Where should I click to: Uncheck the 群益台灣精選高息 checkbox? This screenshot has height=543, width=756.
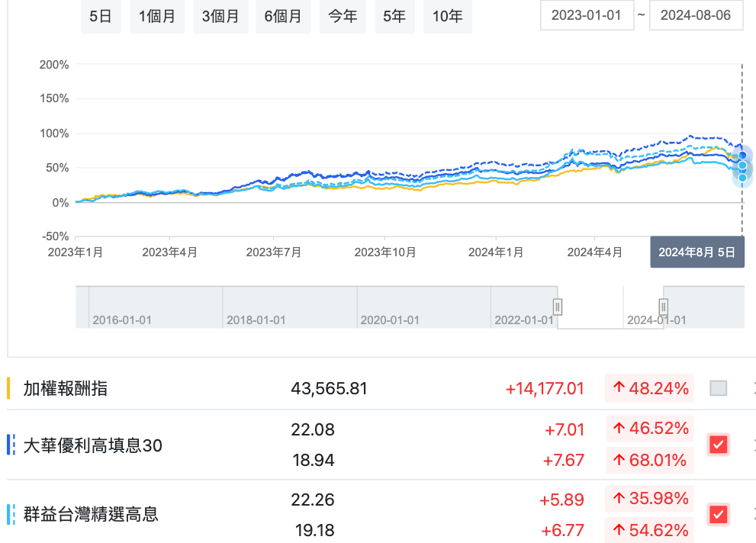coord(718,514)
